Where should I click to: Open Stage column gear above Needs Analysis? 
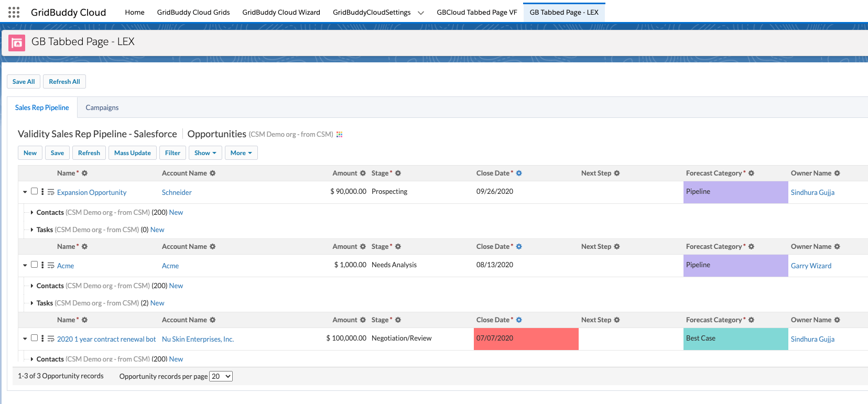coord(398,247)
